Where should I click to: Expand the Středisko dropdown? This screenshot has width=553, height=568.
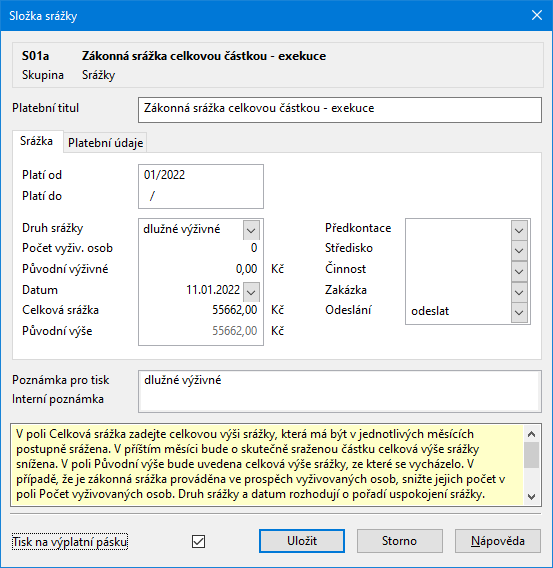click(519, 250)
